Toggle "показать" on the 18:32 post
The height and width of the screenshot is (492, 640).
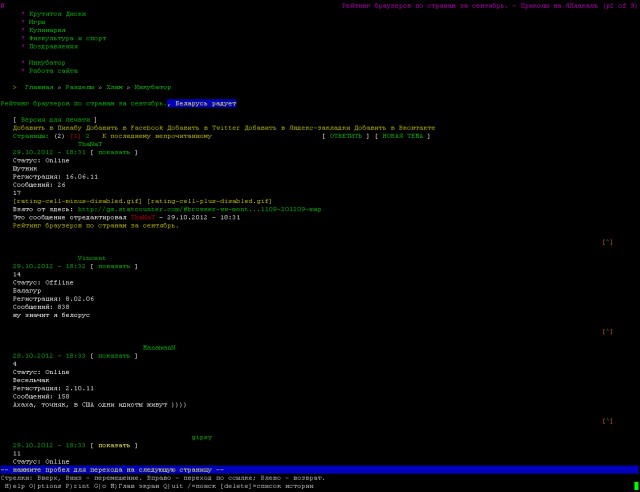point(113,266)
